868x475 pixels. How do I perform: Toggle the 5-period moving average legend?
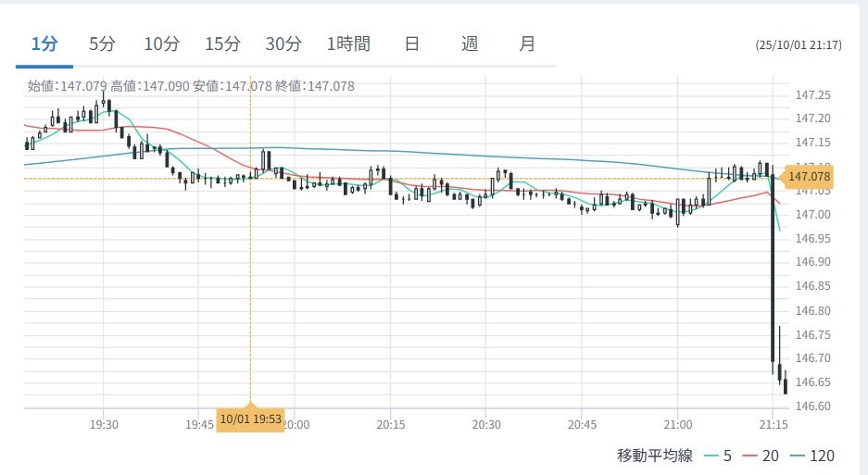point(719,456)
